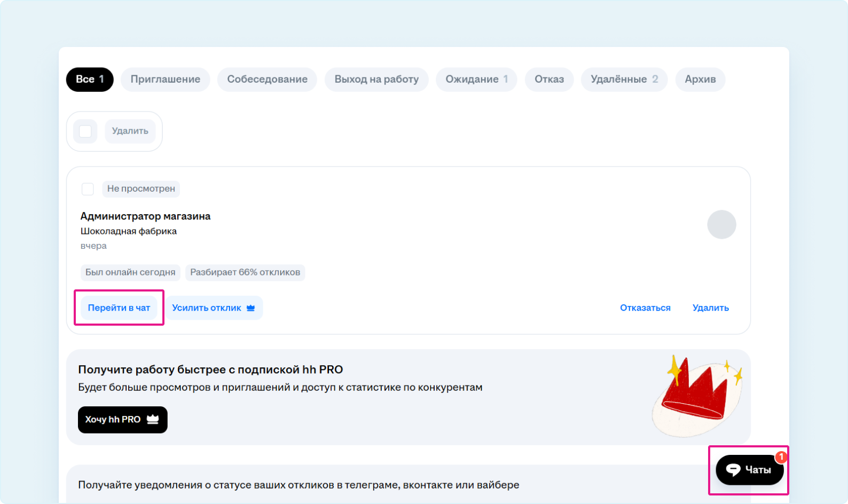Open the Чаты chat bubble icon
The height and width of the screenshot is (504, 848).
tap(733, 470)
